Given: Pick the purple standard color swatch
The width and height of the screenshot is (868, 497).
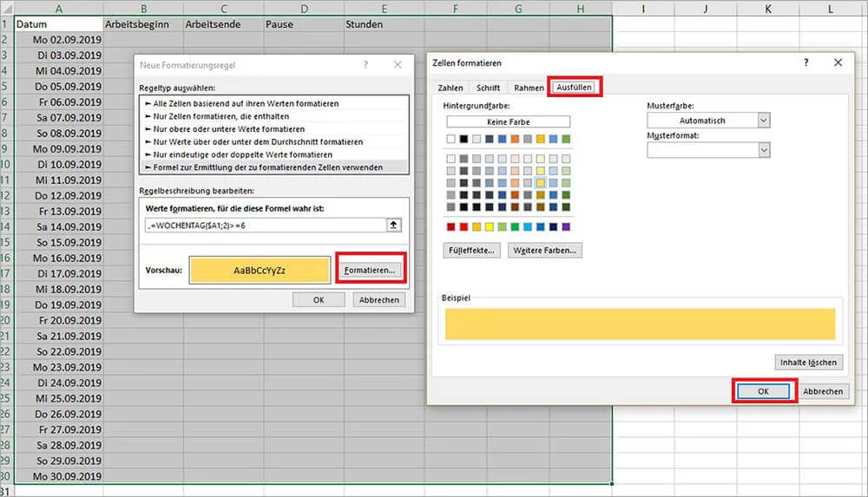Looking at the screenshot, I should [x=566, y=226].
